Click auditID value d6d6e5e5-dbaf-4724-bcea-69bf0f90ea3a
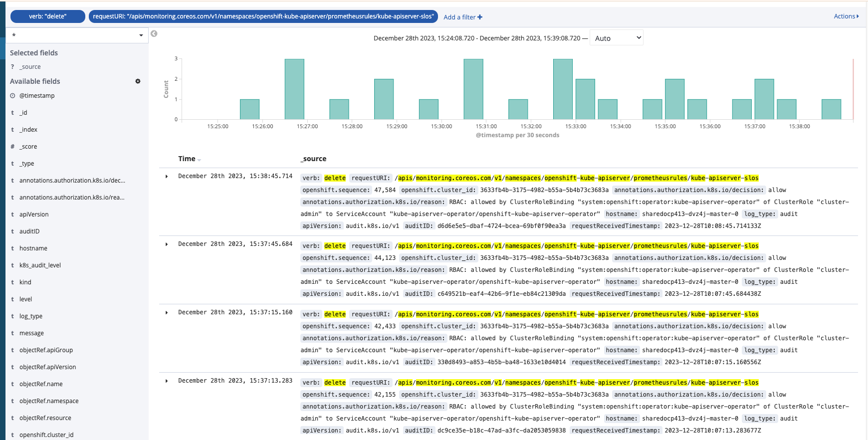Screen dimensions: 868x440 click(501, 226)
